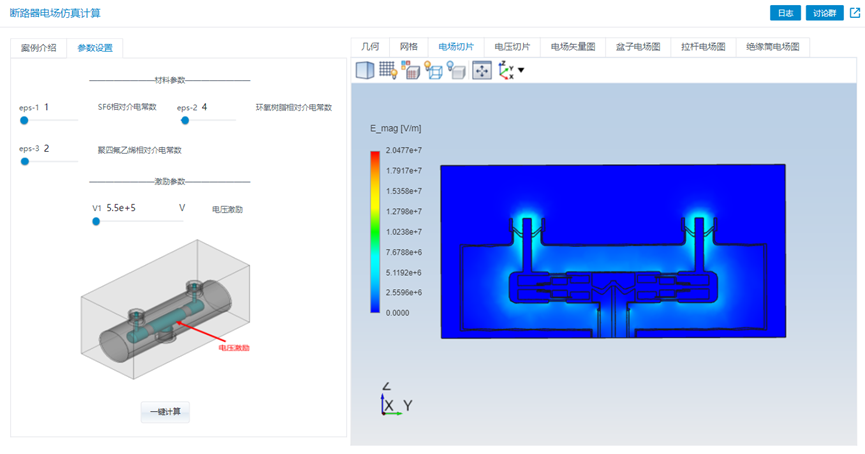Click the colored surface mesh cube icon
Viewport: 865px width, 454px height.
click(410, 70)
